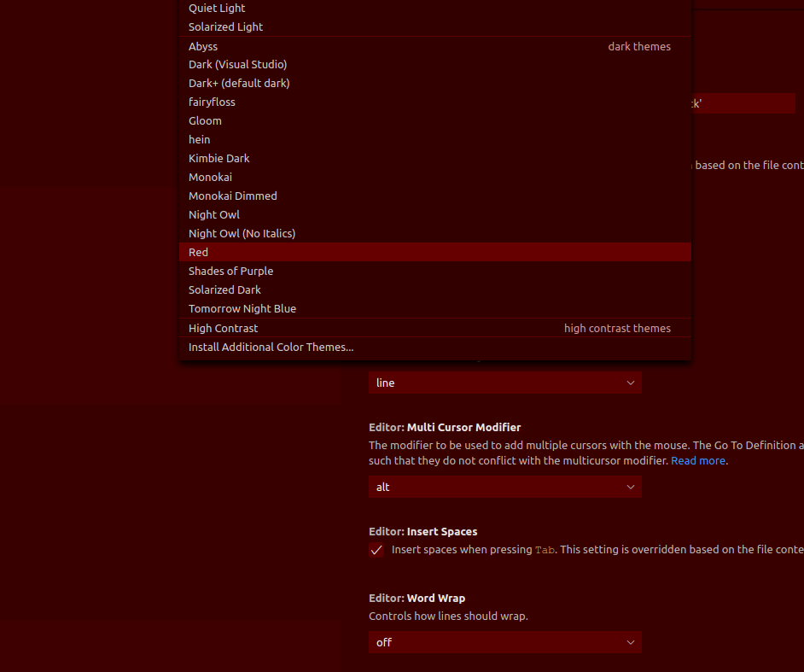The width and height of the screenshot is (804, 672).
Task: Pick the Dark (Visual Studio) theme
Action: pyautogui.click(x=435, y=65)
